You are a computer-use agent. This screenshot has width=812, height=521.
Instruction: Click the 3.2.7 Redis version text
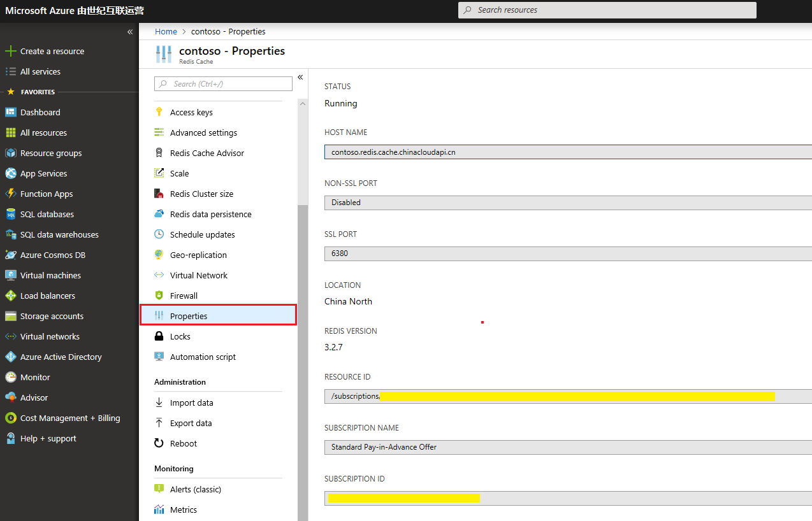click(x=334, y=347)
